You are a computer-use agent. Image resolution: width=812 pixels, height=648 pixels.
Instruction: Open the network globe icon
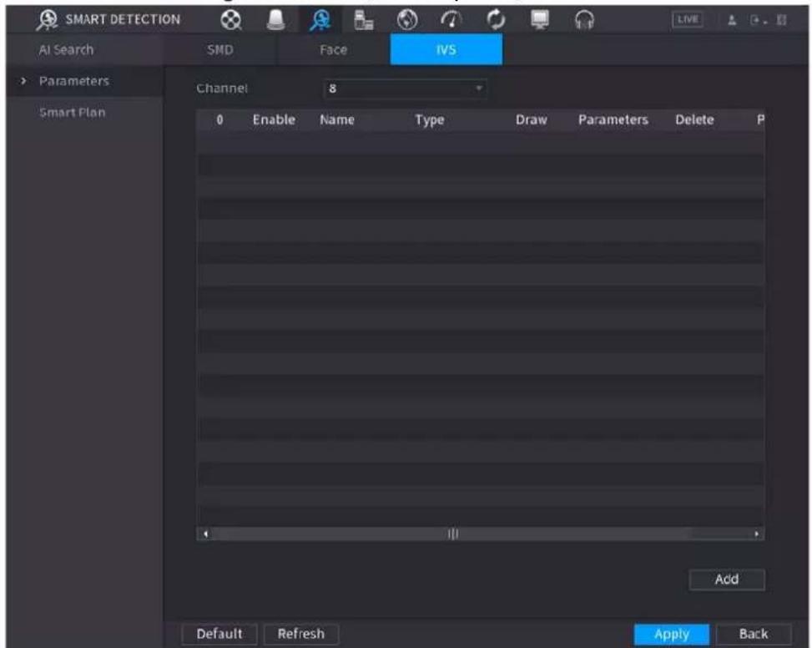coord(407,20)
